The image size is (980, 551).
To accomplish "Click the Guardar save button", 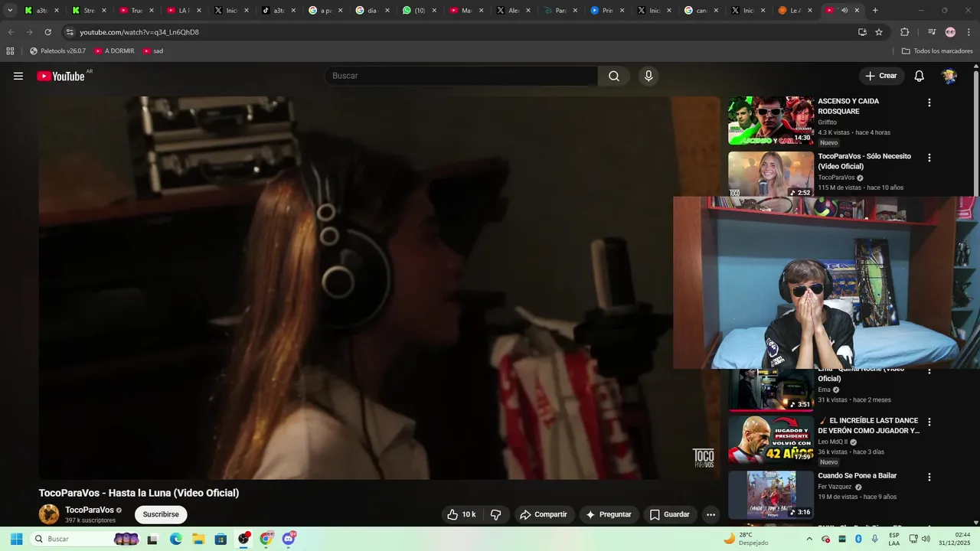I will 669,514.
